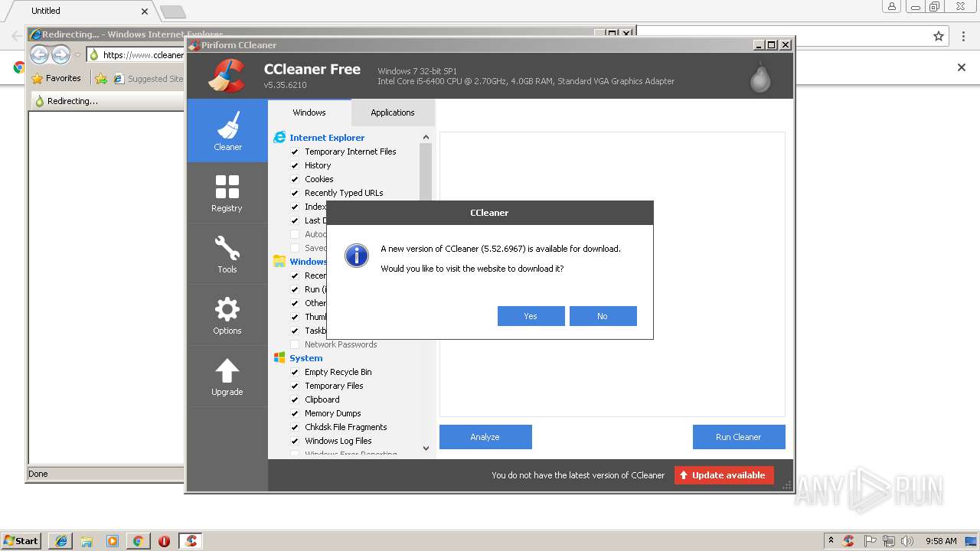Click the System section header
The width and height of the screenshot is (980, 551).
tap(306, 358)
